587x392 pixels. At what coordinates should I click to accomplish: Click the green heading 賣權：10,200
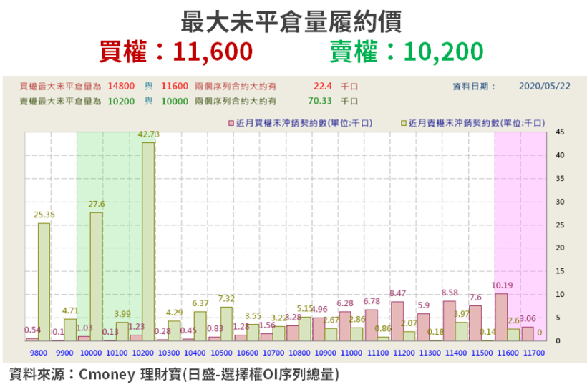[x=407, y=52]
